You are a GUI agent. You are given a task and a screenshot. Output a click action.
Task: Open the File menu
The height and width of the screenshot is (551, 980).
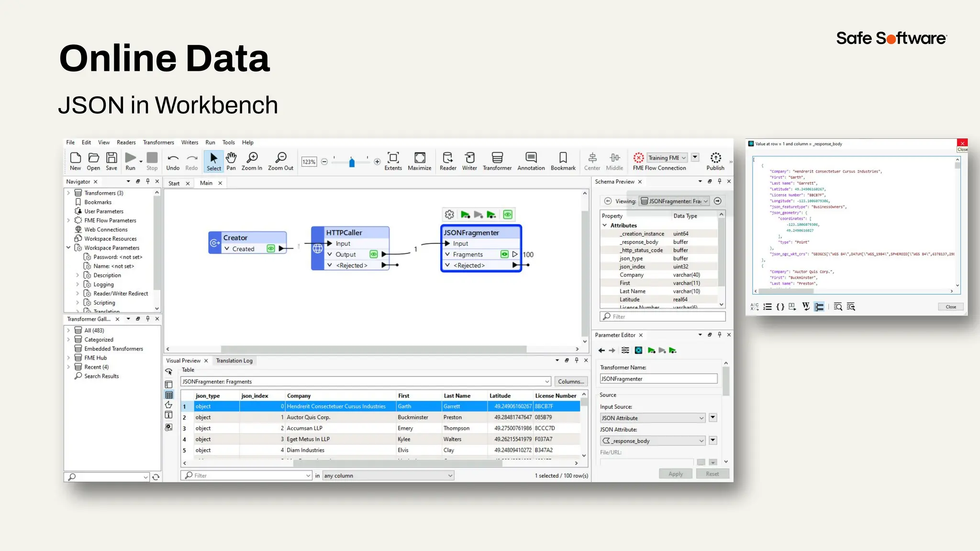click(70, 143)
